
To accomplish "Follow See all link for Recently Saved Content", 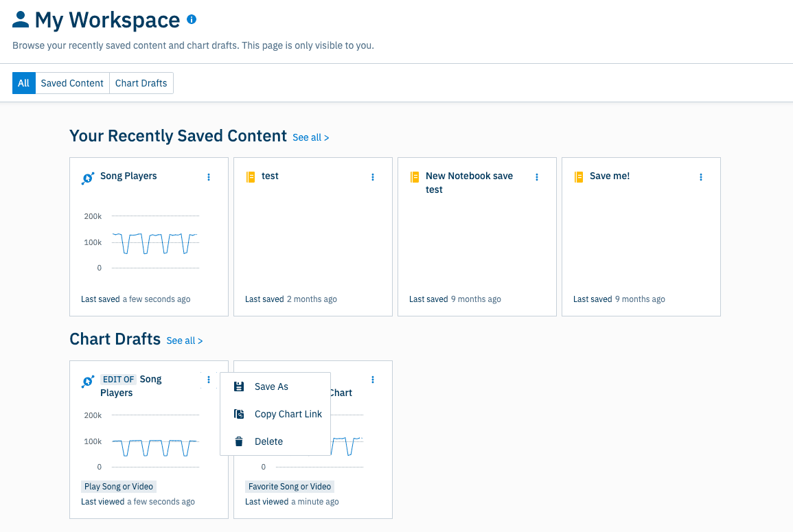I will pyautogui.click(x=310, y=137).
